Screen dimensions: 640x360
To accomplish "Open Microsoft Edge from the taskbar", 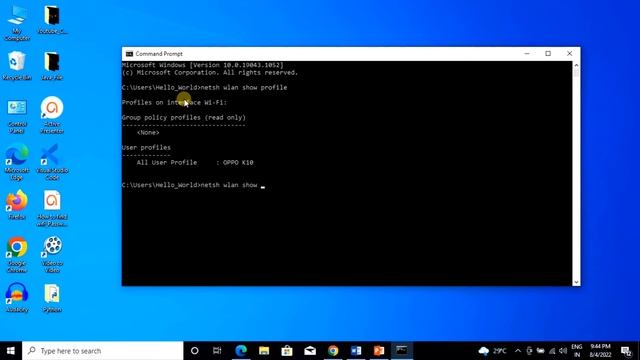I will 241,351.
